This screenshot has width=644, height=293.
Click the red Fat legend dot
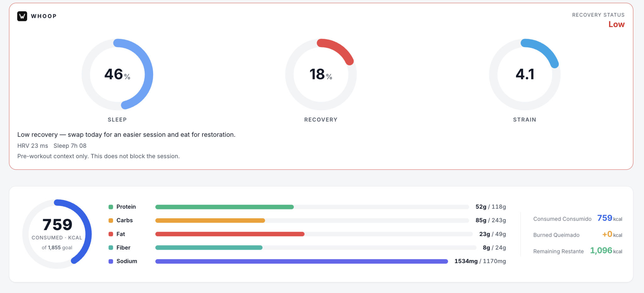click(111, 234)
